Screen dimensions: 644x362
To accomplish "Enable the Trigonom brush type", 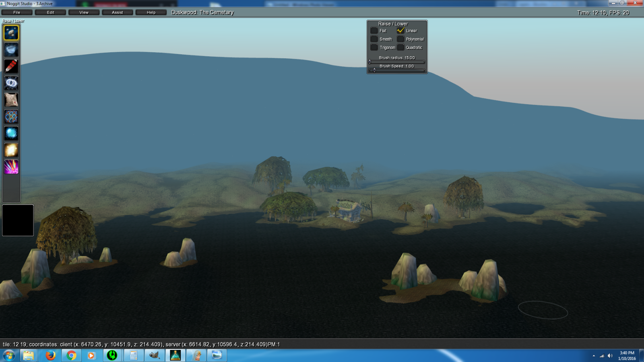I will point(374,47).
